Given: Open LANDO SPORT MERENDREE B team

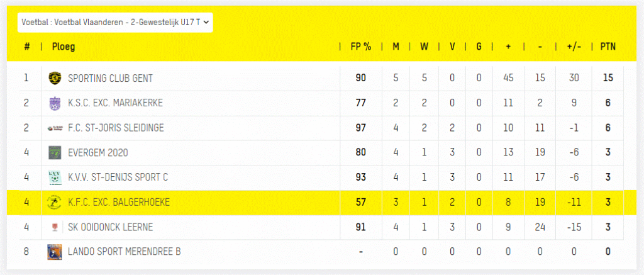Looking at the screenshot, I should [124, 252].
